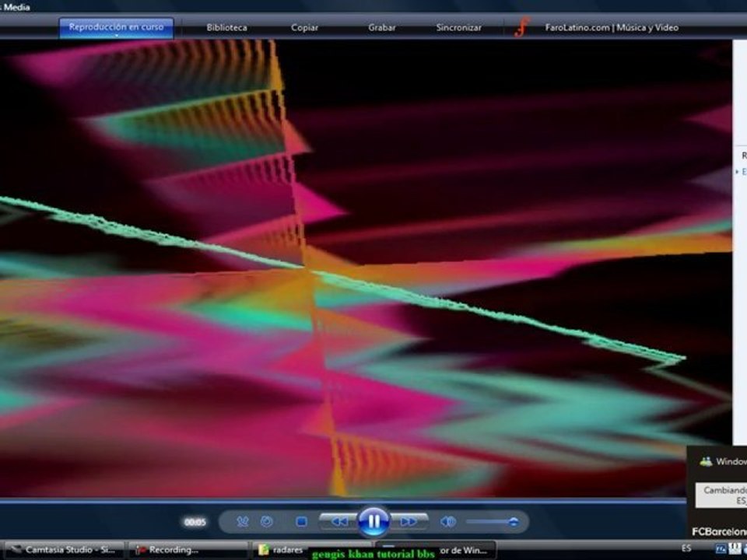Toggle repeat playback mode
747x560 pixels.
click(266, 522)
